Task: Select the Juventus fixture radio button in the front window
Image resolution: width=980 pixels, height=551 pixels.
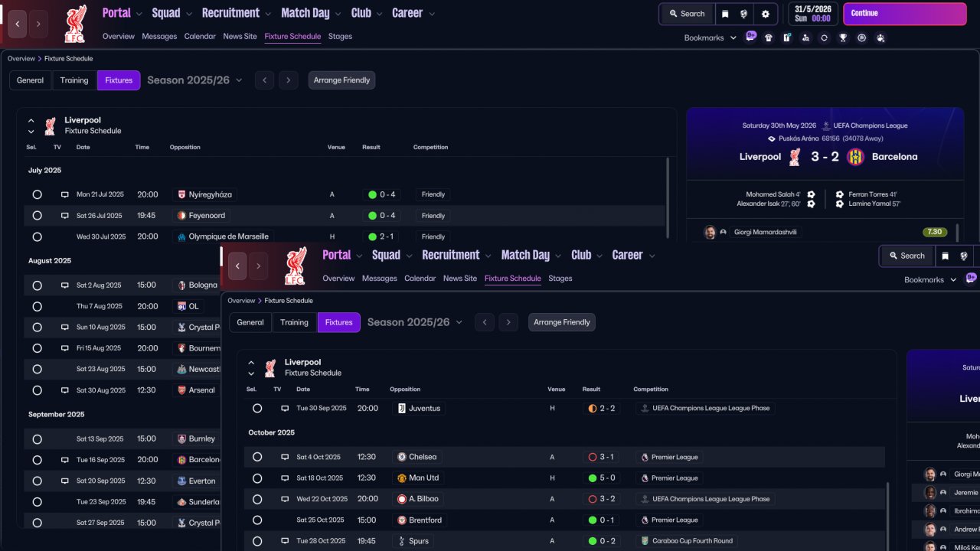Action: pos(257,409)
